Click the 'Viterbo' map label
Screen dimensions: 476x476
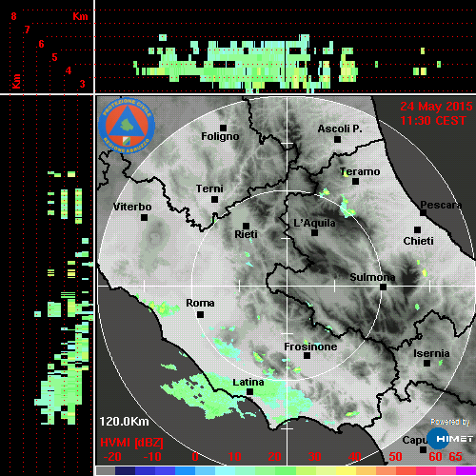132,207
